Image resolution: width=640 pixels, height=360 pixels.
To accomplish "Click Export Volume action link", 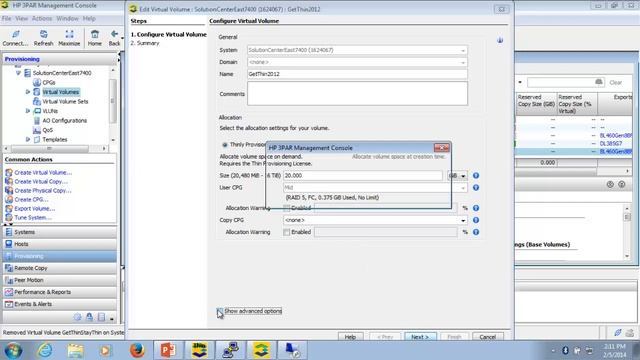I will click(x=34, y=209).
